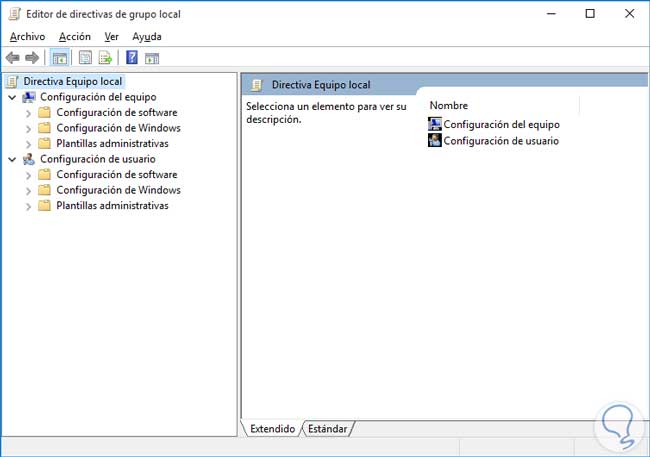This screenshot has height=457, width=650.
Task: Select Configuración de usuario text in right list
Action: click(x=501, y=141)
